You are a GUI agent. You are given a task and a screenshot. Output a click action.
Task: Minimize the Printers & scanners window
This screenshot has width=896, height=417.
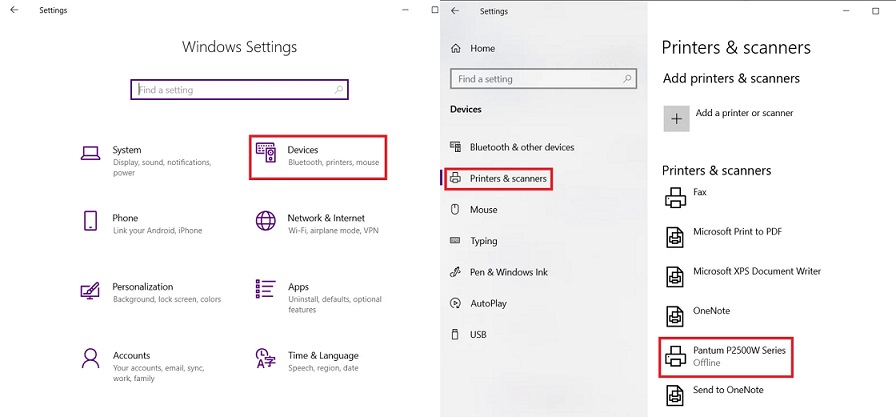pos(846,10)
